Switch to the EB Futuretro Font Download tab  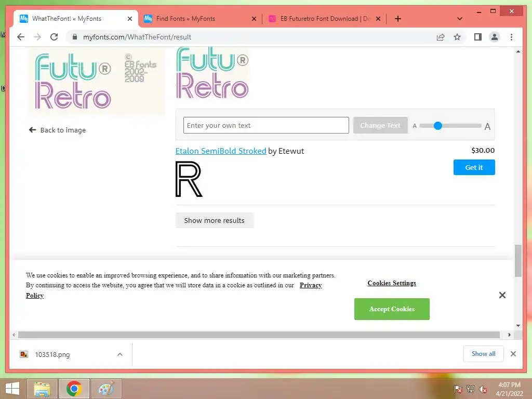tap(324, 19)
